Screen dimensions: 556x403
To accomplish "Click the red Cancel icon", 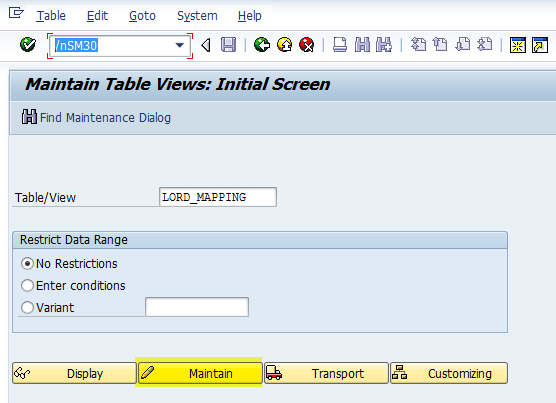I will click(x=307, y=45).
